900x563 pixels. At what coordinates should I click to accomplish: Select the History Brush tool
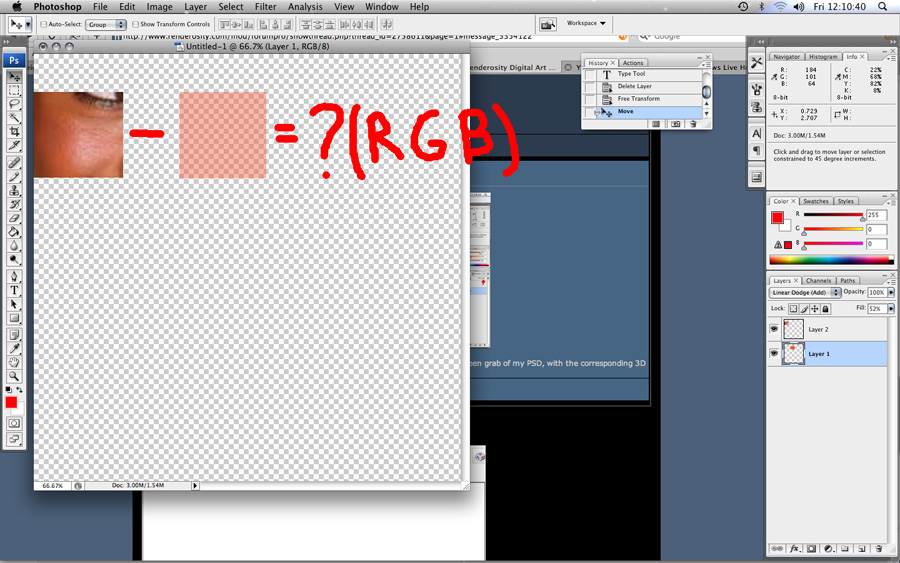tap(14, 204)
